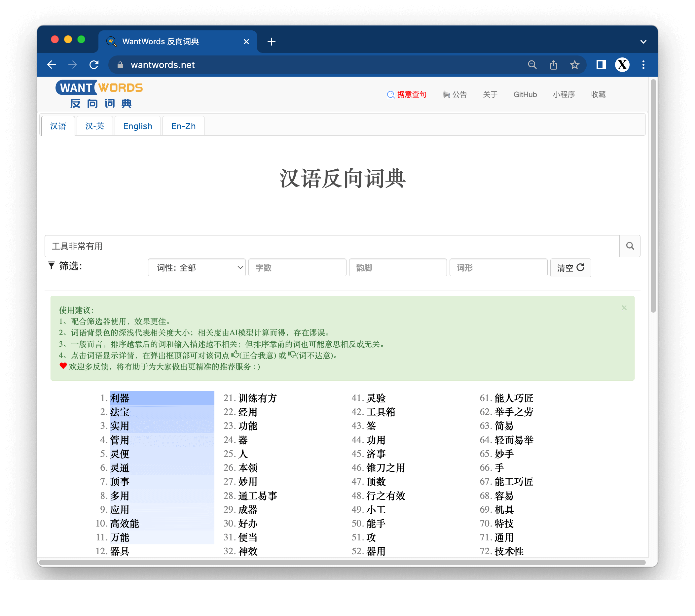Click the padlock site info icon
Image resolution: width=695 pixels, height=616 pixels.
coord(120,65)
